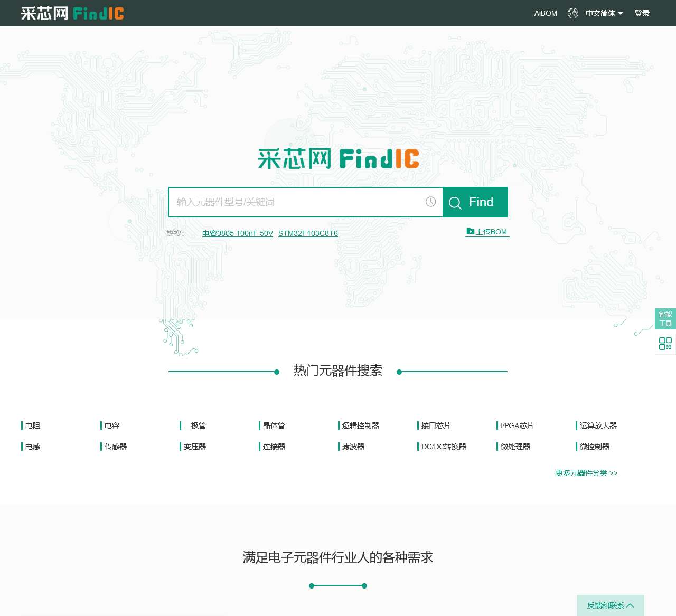Open 更多元器件分类 for more categories
The image size is (676, 616).
click(586, 473)
